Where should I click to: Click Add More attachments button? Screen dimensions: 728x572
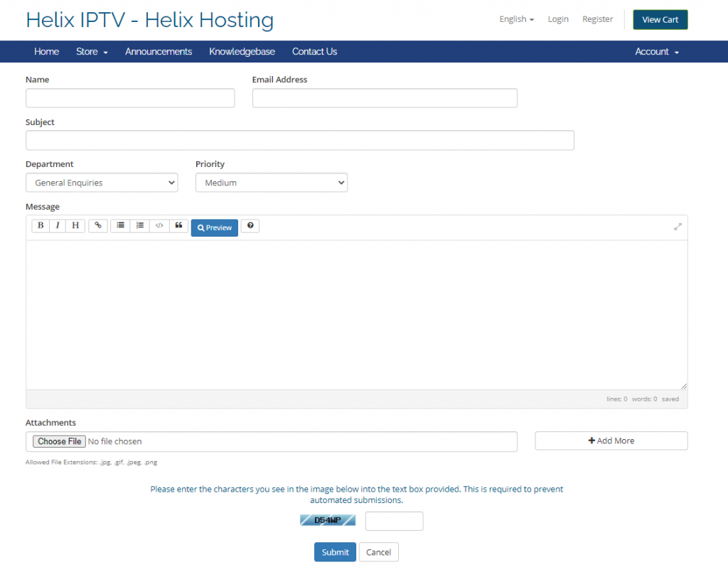[x=611, y=441]
